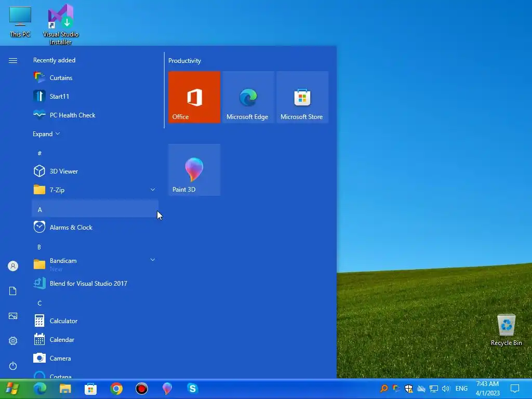Open the Curtains app from Recently added

(95, 78)
